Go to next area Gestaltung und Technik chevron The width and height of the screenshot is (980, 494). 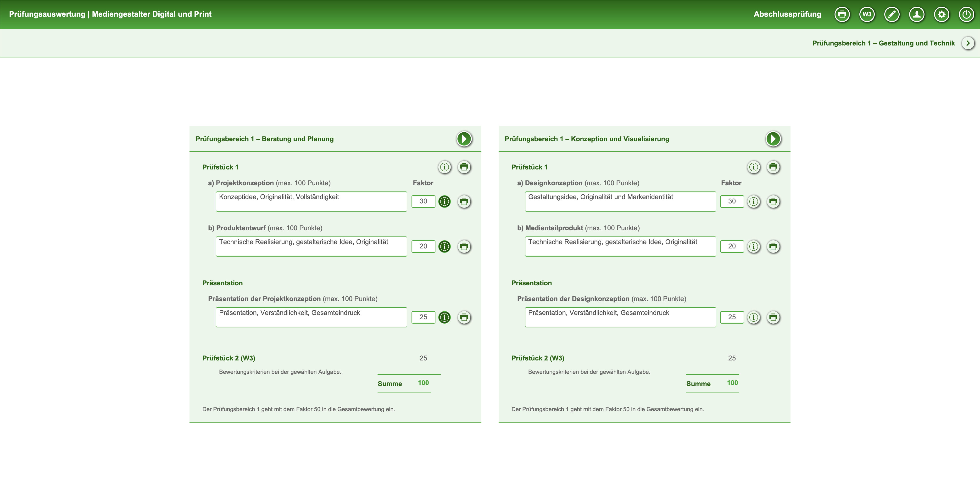(968, 43)
